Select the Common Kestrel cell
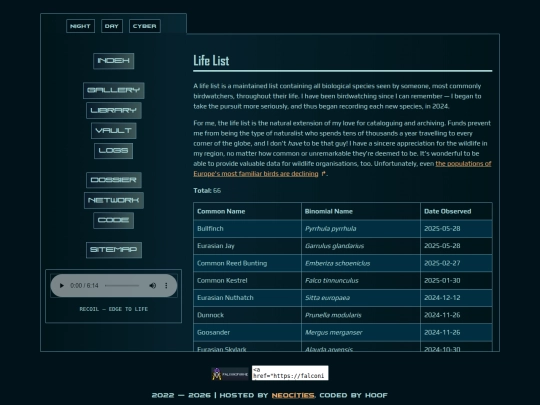The width and height of the screenshot is (540, 405). pyautogui.click(x=247, y=281)
